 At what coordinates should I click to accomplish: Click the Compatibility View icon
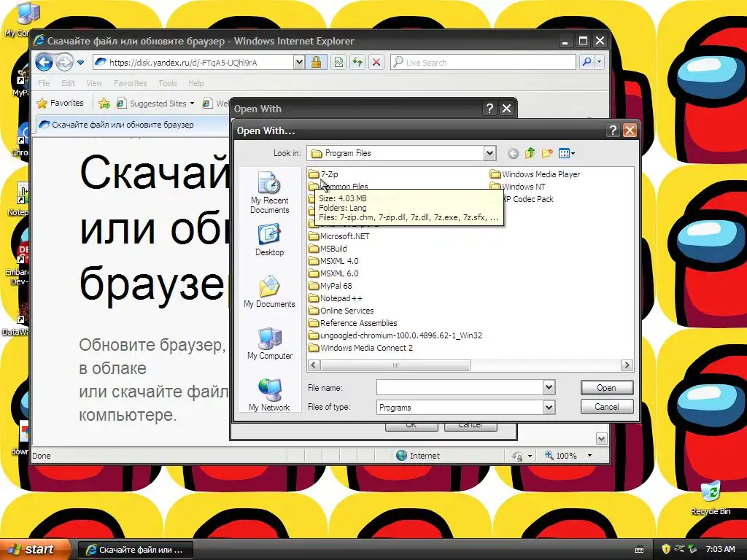338,63
